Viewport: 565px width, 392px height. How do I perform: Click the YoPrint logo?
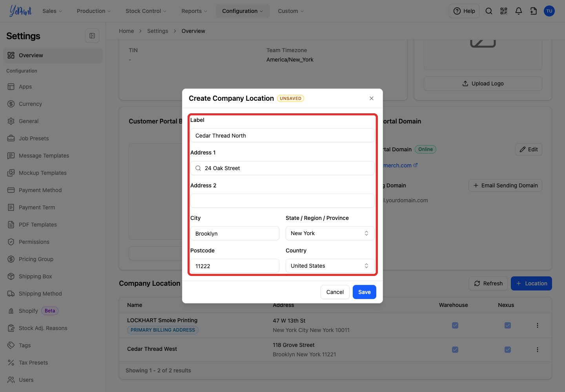(20, 11)
